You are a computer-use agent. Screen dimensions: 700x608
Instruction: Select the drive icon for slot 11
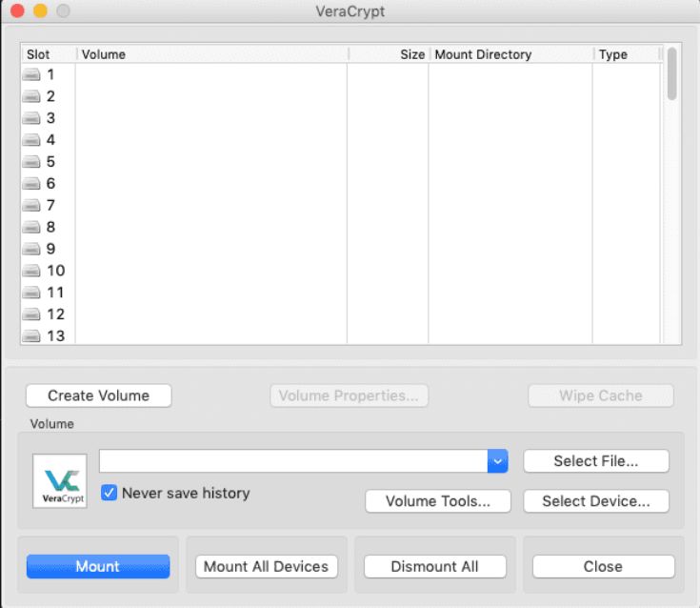(x=31, y=293)
